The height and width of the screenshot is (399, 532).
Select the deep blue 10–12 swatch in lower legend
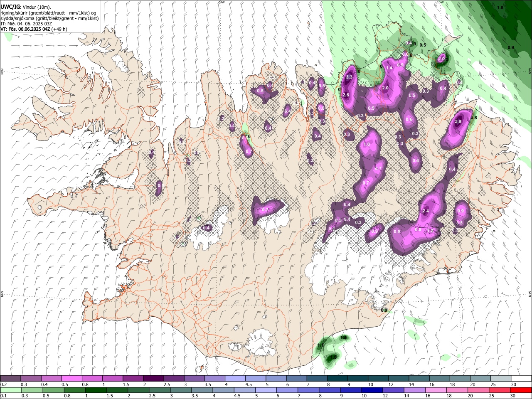(x=372, y=390)
